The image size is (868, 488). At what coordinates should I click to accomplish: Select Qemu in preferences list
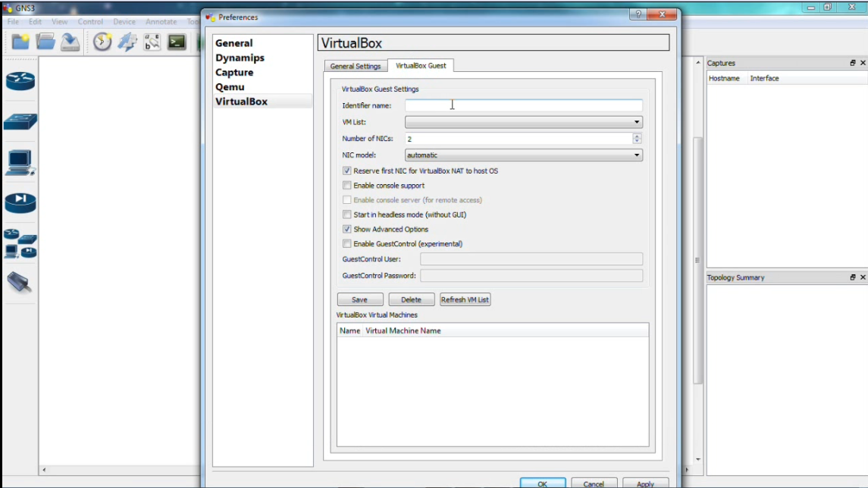pyautogui.click(x=262, y=87)
